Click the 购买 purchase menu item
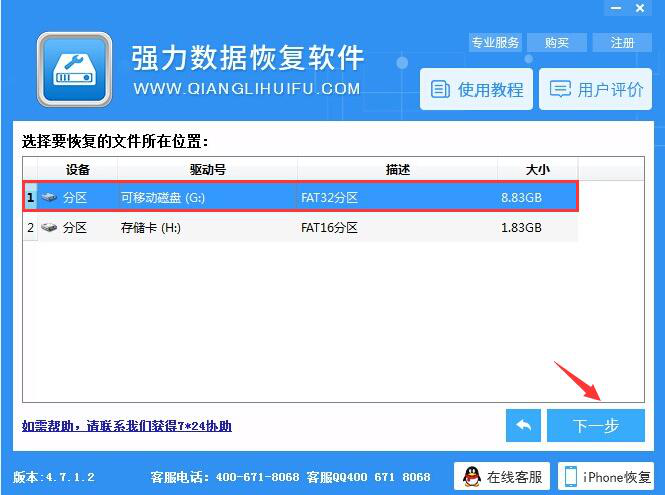The image size is (665, 495). coord(557,42)
